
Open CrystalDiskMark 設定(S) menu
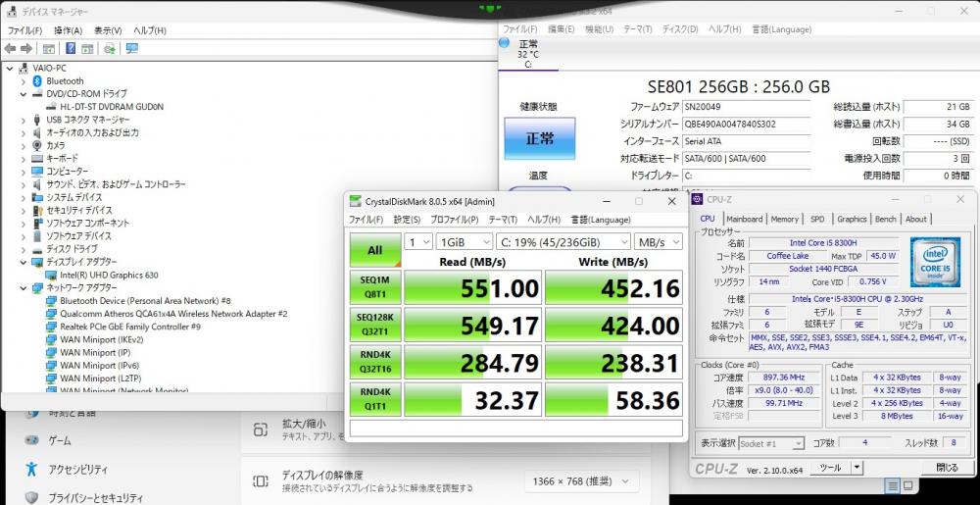click(x=407, y=220)
